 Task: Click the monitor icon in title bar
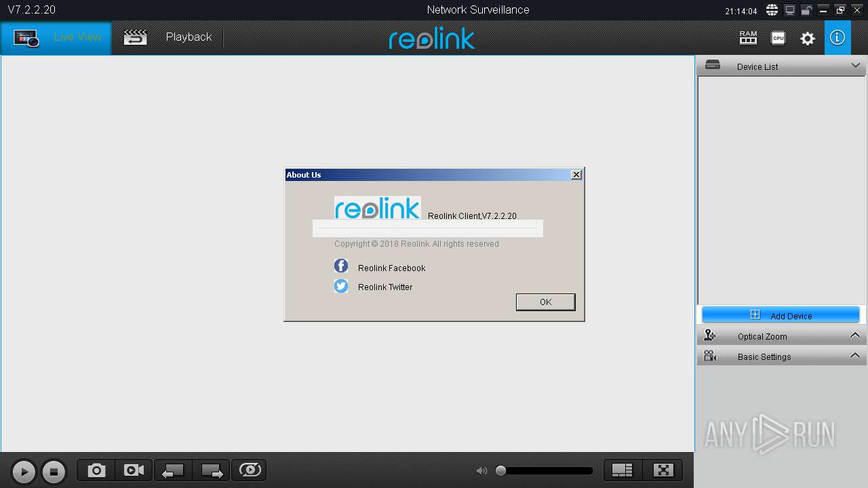tap(790, 10)
